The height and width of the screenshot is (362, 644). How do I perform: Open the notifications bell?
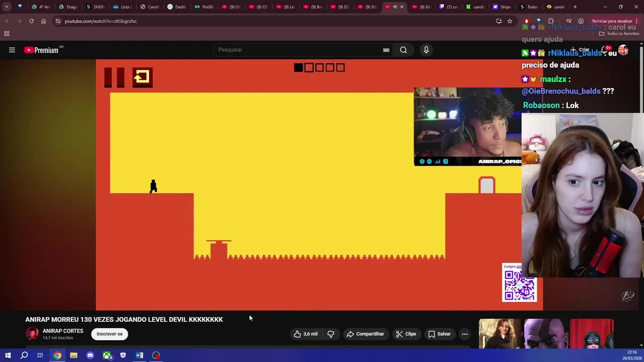coord(605,50)
